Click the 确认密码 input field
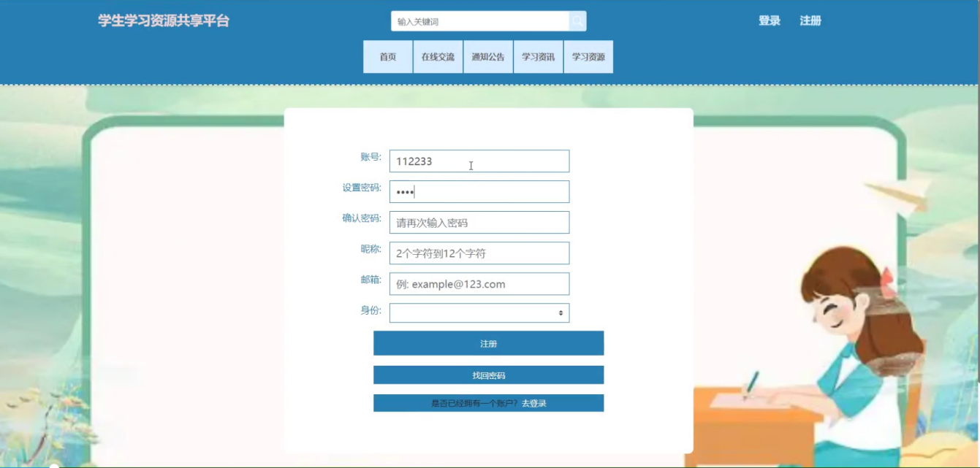The image size is (980, 468). [x=479, y=223]
